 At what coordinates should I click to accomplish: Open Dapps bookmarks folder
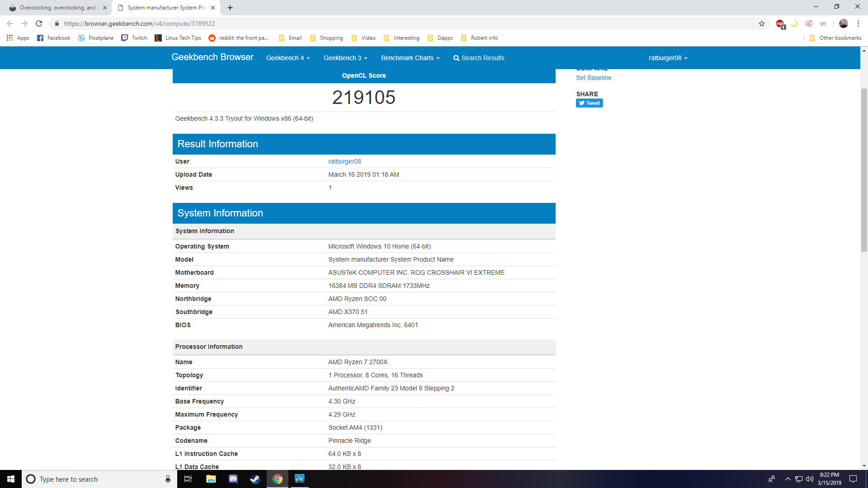pos(440,38)
